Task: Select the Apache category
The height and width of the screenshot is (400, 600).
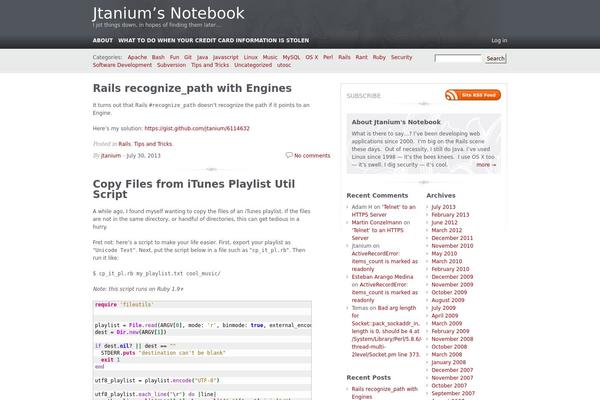Action: (x=137, y=57)
